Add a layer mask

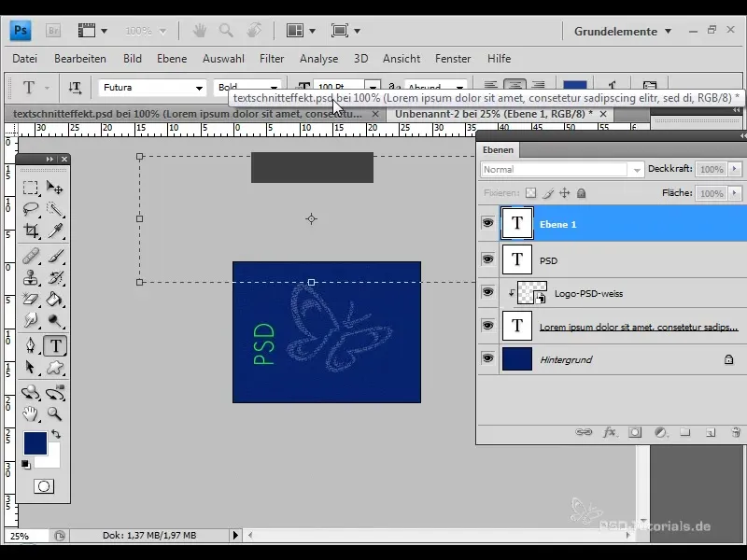pos(635,432)
